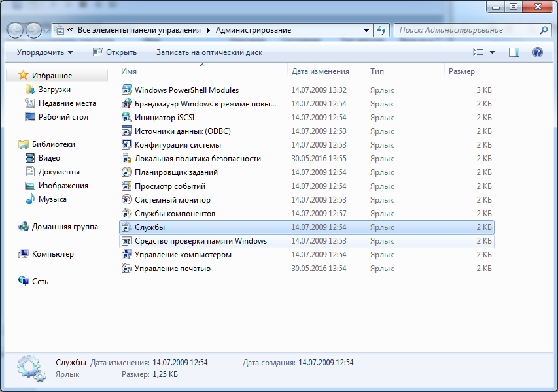
Task: Click the refresh button beside address bar
Action: pyautogui.click(x=381, y=30)
